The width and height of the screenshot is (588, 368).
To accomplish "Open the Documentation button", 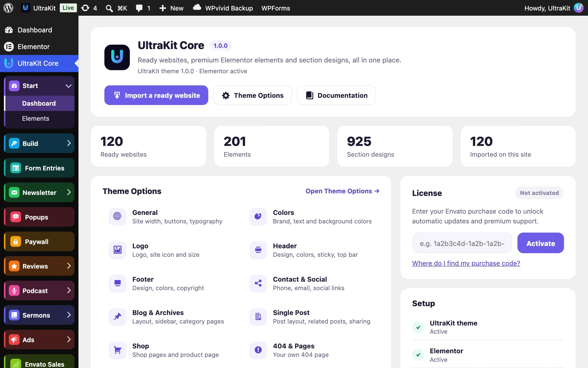I will tap(336, 95).
